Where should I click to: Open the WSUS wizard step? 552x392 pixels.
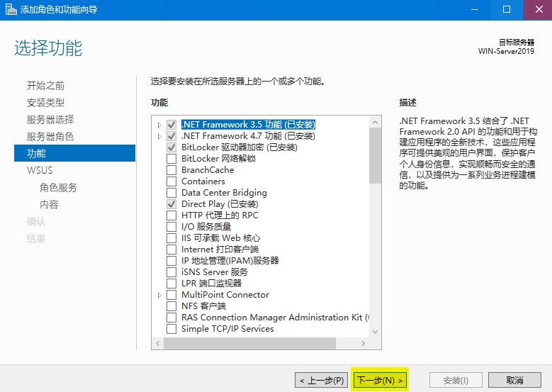pos(40,170)
